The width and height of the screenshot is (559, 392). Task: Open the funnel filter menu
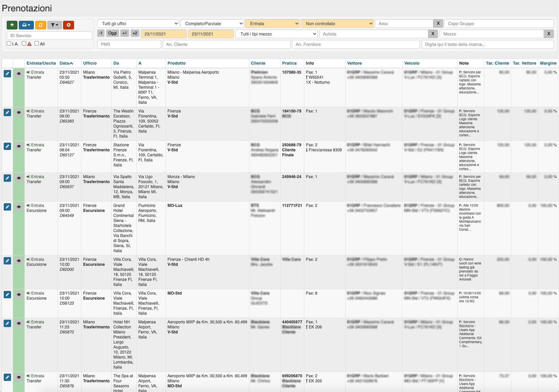tap(55, 25)
